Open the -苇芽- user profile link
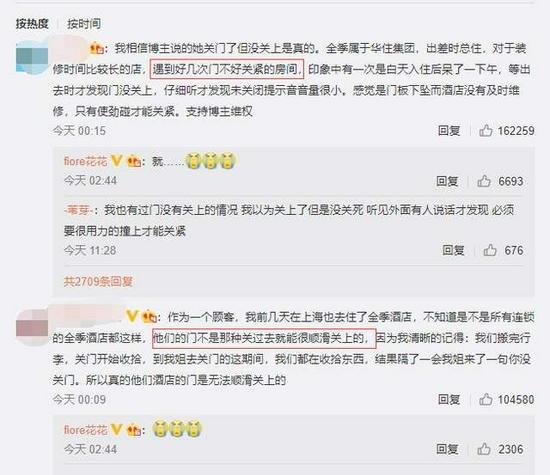 click(79, 210)
